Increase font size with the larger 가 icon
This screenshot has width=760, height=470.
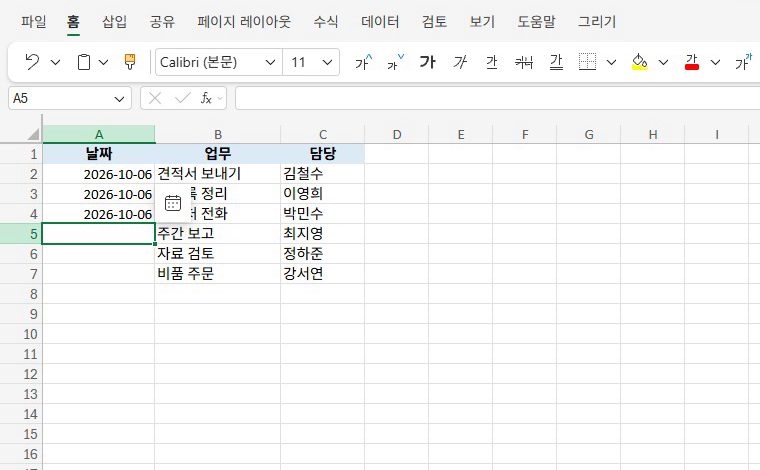[364, 62]
